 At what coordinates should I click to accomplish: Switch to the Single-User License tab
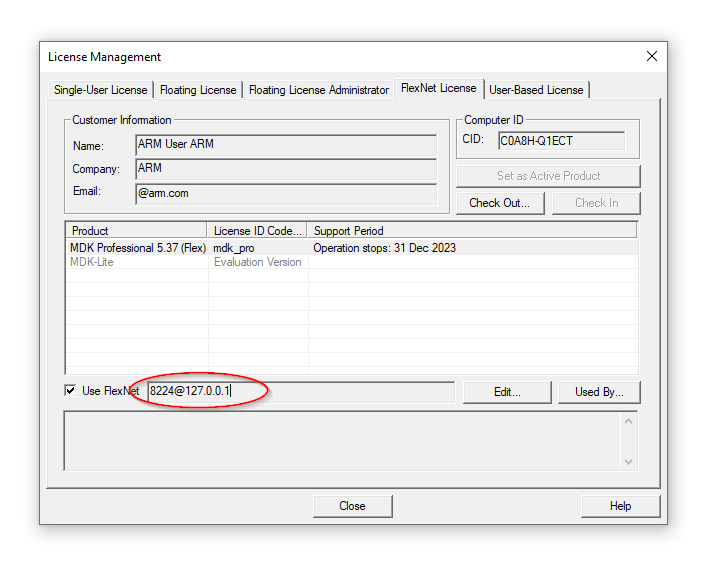pos(100,90)
